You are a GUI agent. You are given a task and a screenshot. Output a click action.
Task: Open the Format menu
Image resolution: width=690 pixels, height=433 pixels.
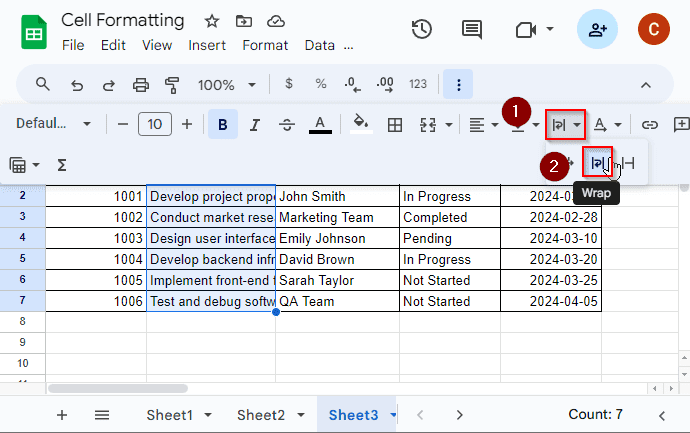point(265,45)
